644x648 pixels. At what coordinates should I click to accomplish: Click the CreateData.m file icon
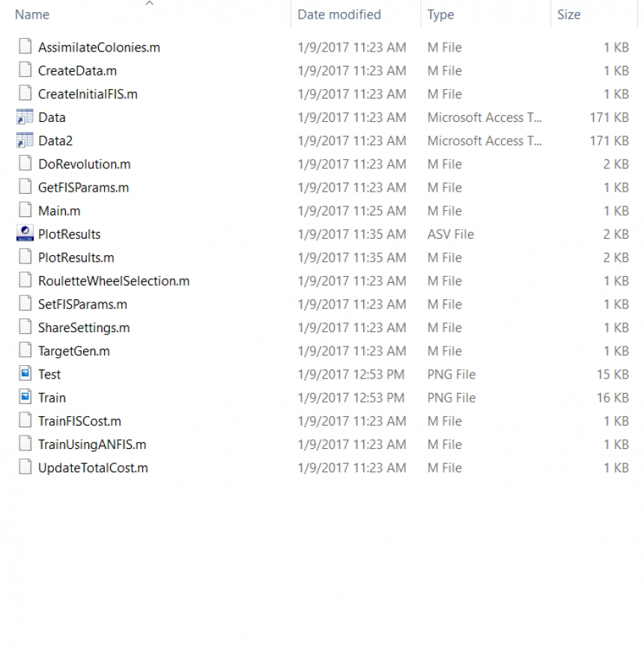(25, 70)
